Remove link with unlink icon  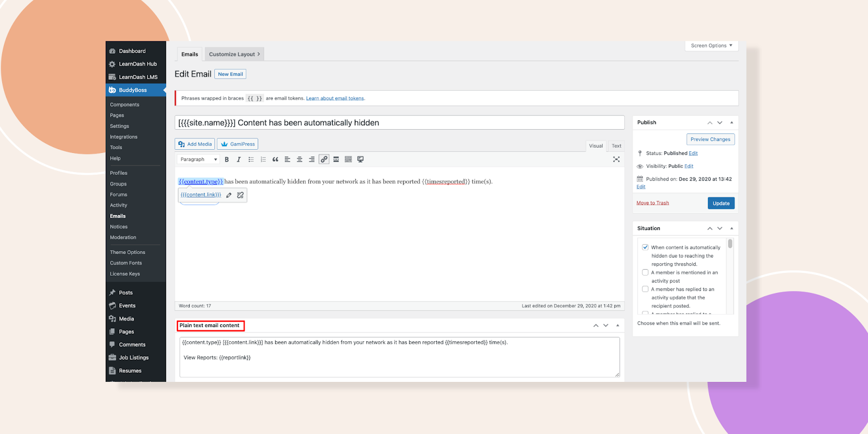240,195
